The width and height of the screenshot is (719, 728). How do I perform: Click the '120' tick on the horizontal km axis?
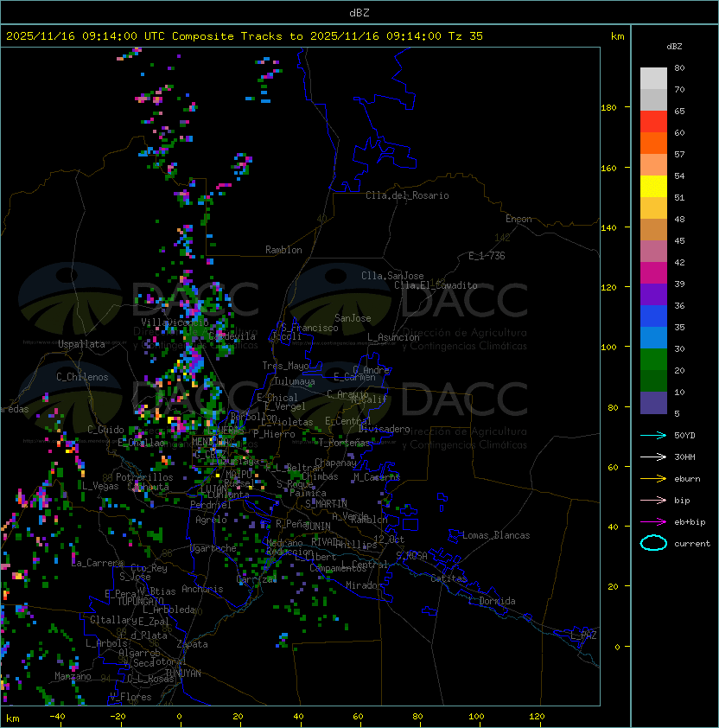tap(537, 717)
